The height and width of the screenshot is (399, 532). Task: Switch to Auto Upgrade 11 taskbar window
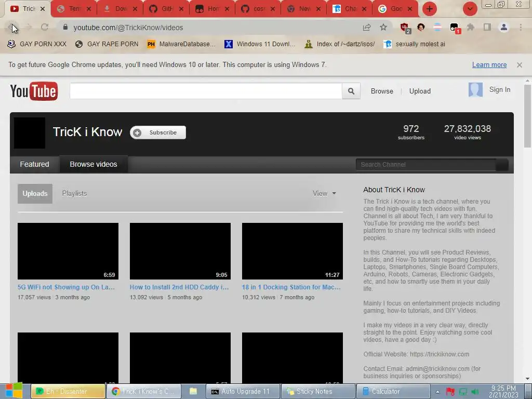click(x=244, y=391)
